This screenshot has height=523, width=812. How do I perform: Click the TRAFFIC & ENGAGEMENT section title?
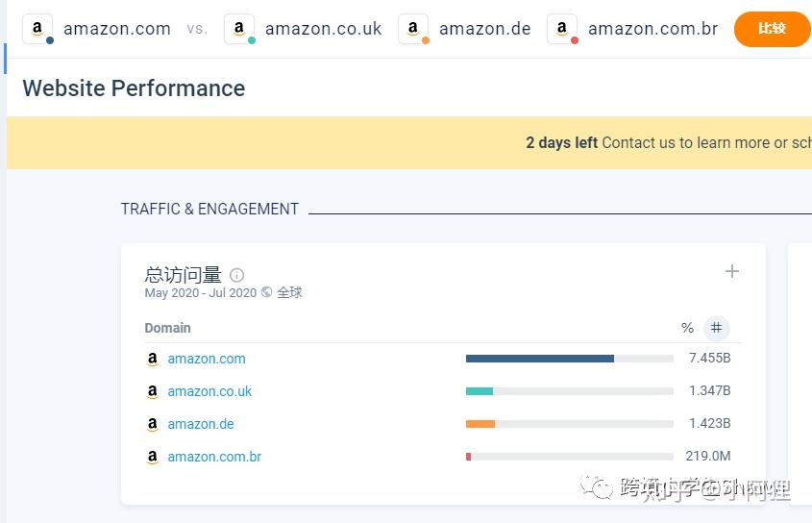point(209,209)
